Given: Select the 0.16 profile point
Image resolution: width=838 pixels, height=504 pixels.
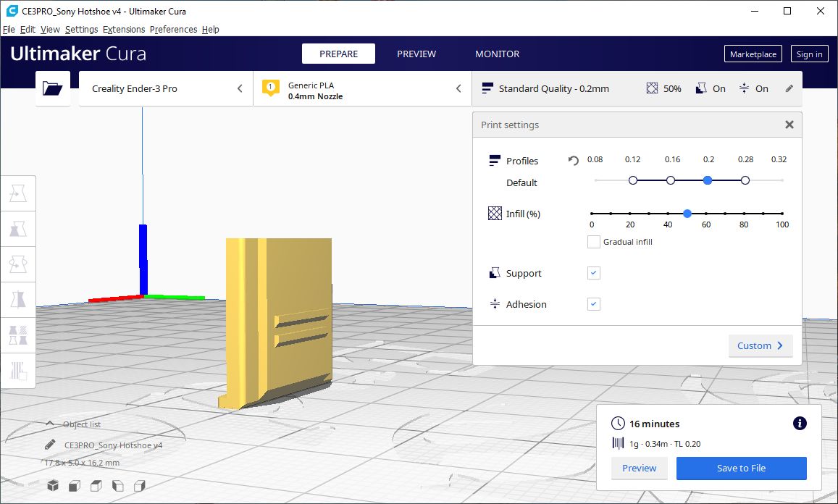Looking at the screenshot, I should click(670, 180).
